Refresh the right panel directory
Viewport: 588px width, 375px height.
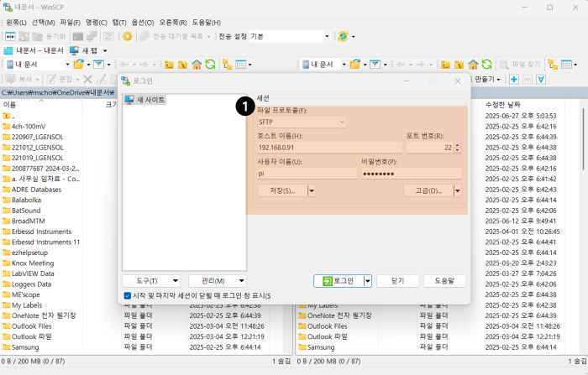pos(486,65)
